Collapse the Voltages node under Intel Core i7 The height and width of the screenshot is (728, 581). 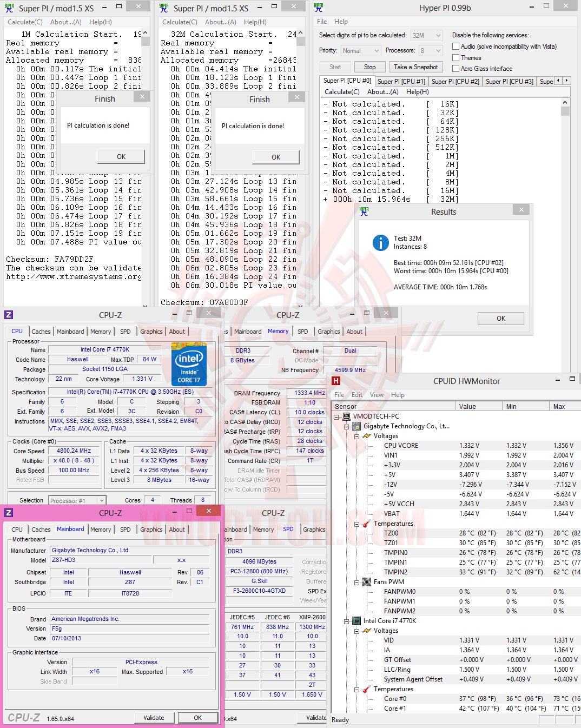click(x=356, y=631)
